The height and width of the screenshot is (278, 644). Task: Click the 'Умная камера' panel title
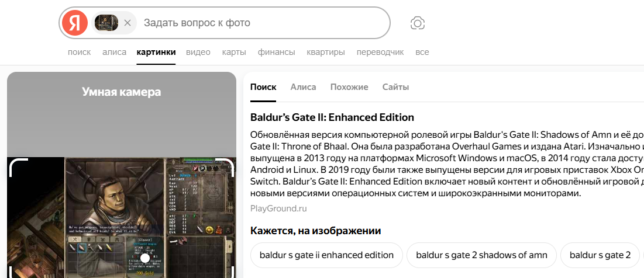122,92
